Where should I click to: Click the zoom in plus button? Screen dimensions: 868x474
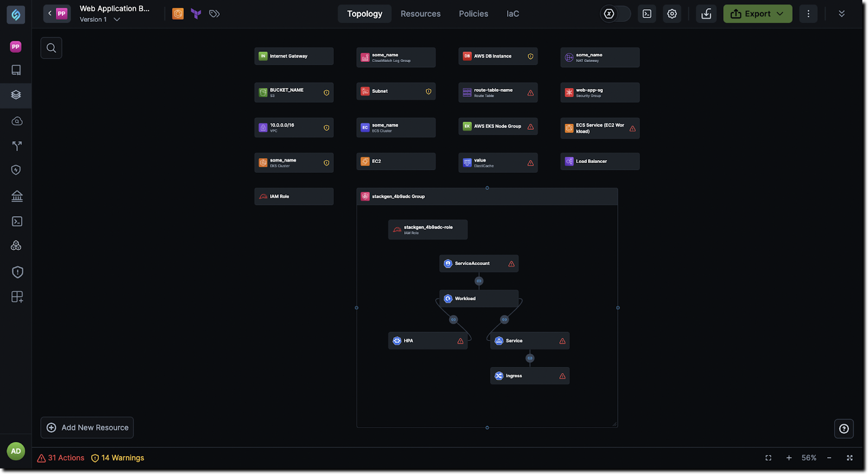[789, 458]
